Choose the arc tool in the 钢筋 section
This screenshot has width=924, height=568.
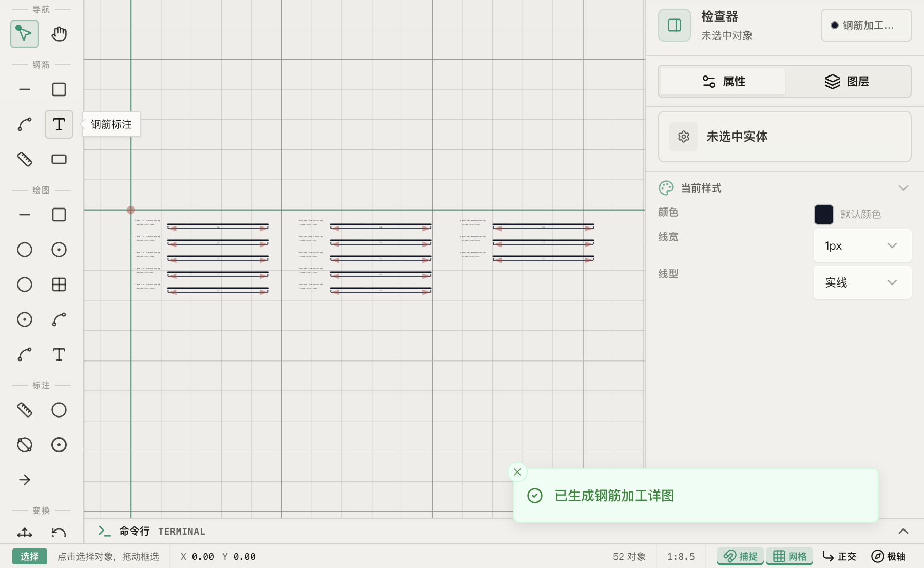(x=24, y=124)
